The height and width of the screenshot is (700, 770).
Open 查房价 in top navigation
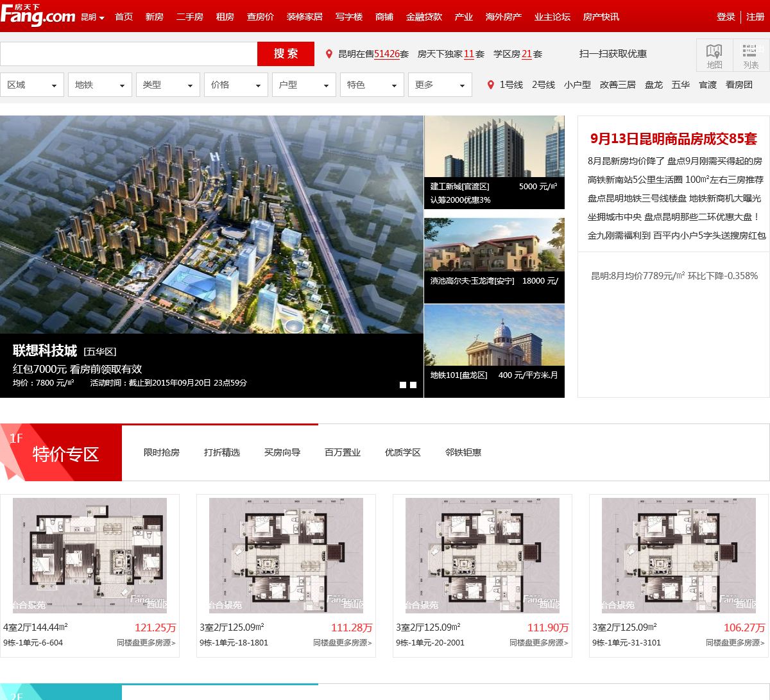tap(261, 17)
